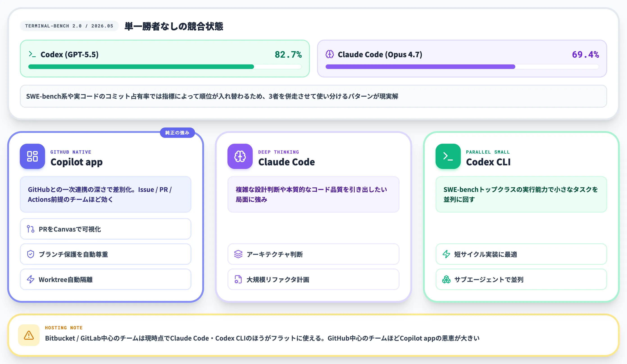The image size is (627, 364).
Task: Click the DEEP THINKING label
Action: [278, 152]
